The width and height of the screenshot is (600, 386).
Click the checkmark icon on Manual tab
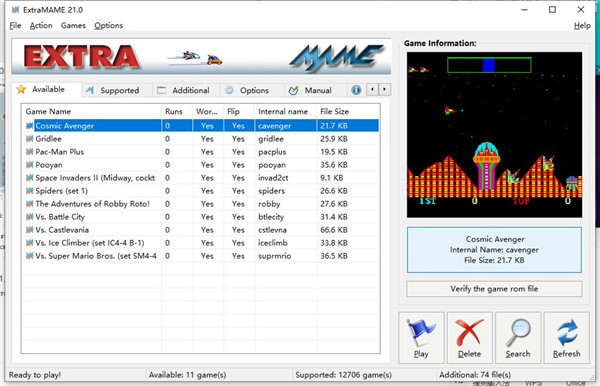tap(293, 90)
